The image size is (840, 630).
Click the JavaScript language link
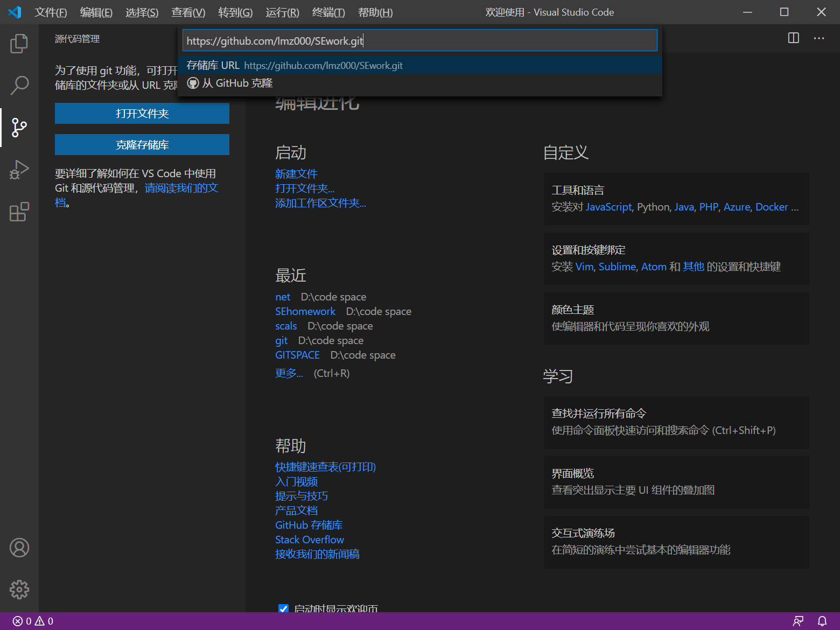coord(608,207)
